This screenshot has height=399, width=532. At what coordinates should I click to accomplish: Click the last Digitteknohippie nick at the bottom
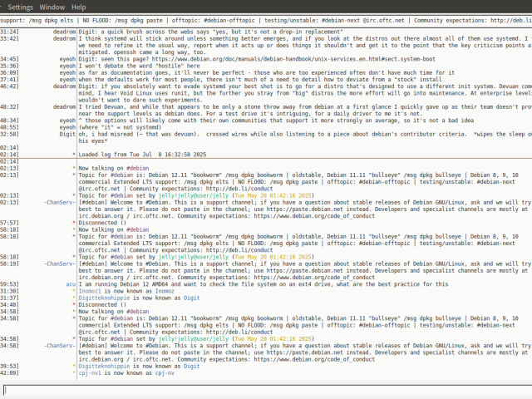point(104,366)
